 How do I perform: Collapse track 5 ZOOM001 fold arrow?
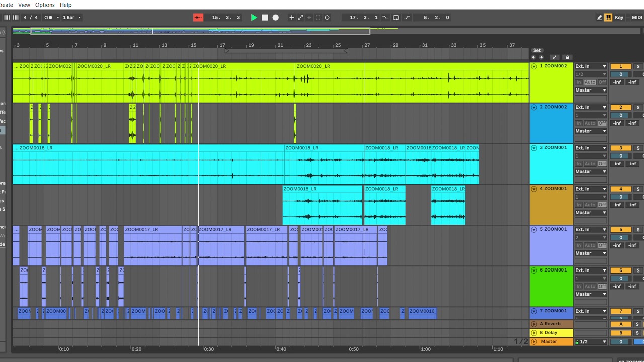[534, 229]
